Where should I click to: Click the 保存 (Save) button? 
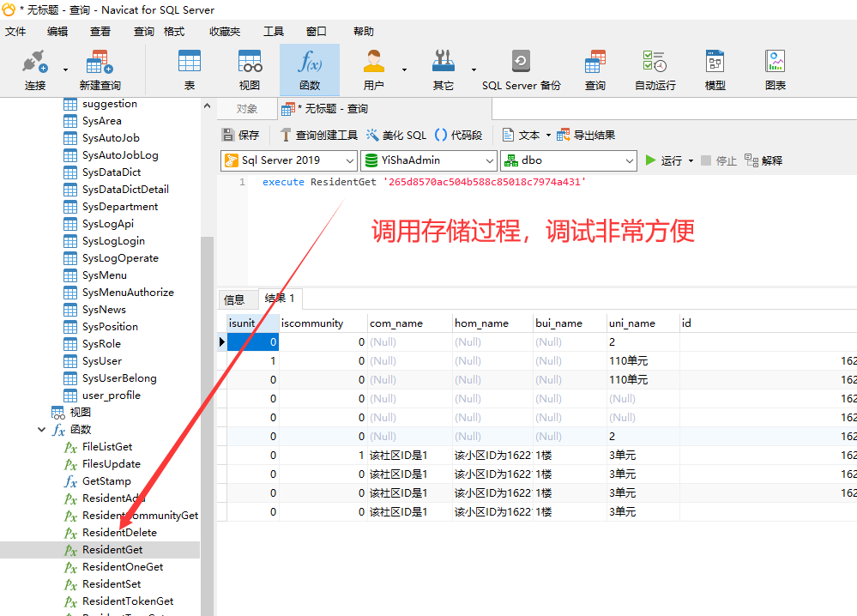(240, 135)
